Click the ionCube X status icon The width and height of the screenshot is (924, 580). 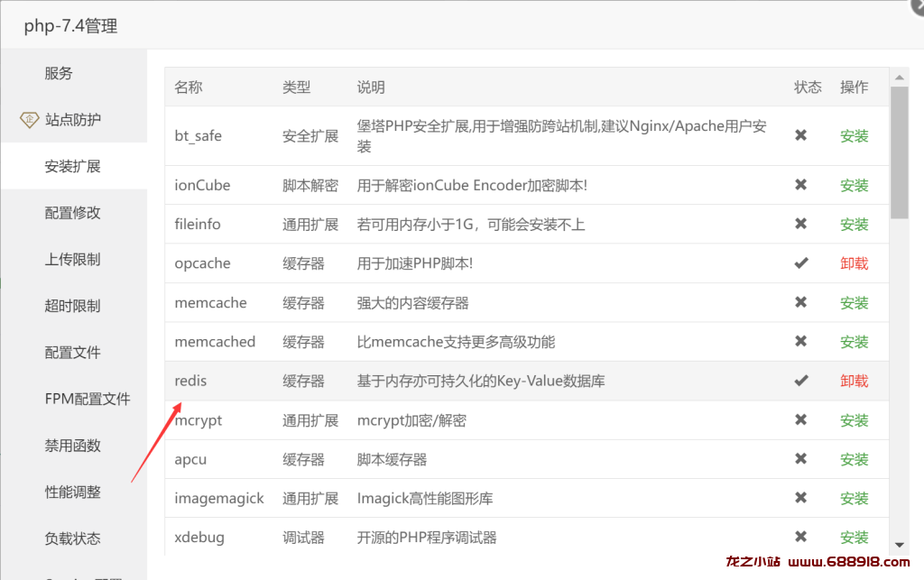tap(801, 185)
